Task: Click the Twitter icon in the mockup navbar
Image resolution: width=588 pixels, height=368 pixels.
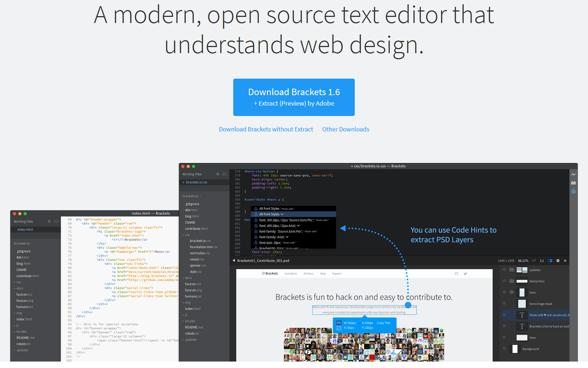Action: coord(465,273)
